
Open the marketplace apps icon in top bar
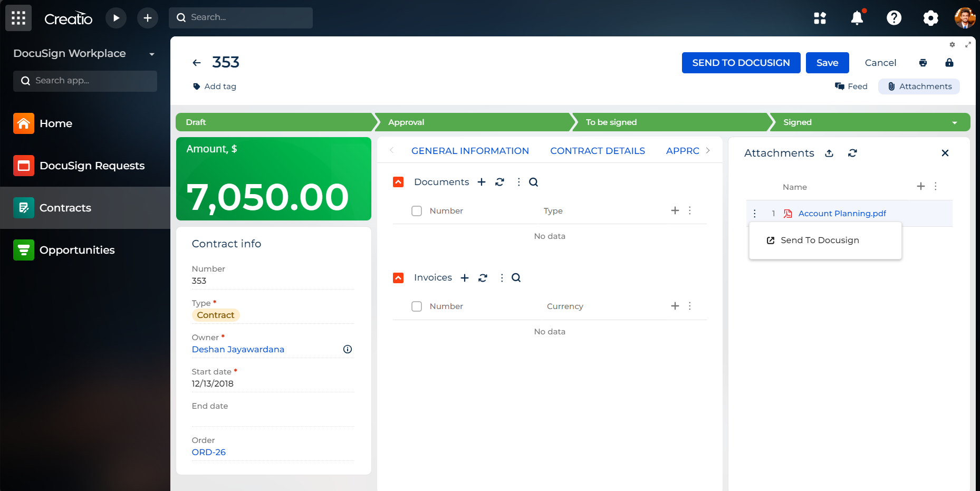click(820, 18)
